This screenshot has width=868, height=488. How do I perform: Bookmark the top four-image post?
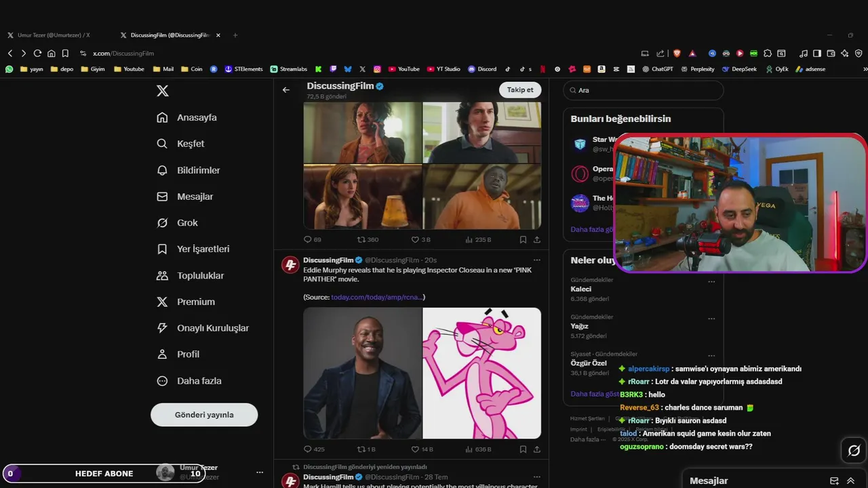tap(523, 239)
